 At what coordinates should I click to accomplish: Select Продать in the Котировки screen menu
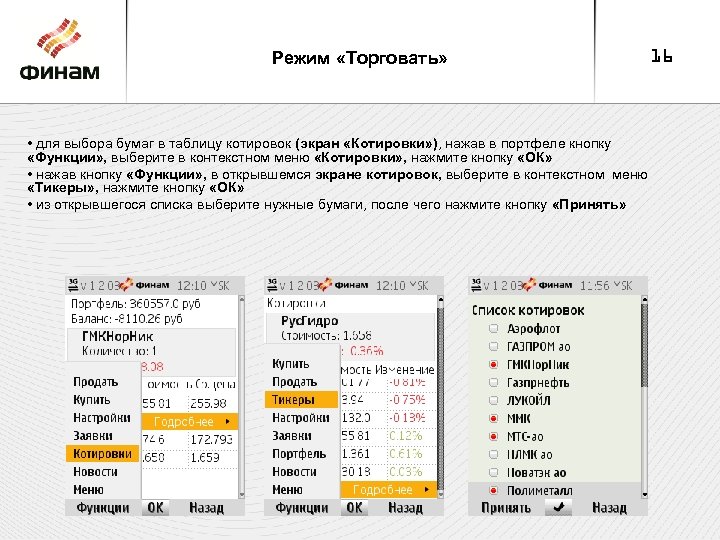click(294, 382)
